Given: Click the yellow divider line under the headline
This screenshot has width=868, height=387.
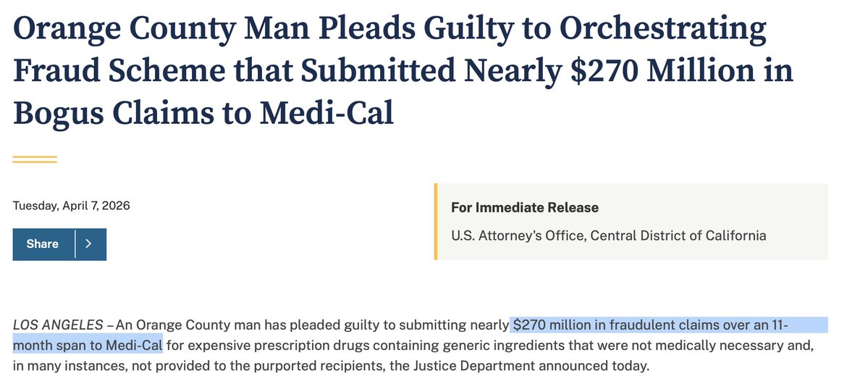Looking at the screenshot, I should [x=35, y=159].
